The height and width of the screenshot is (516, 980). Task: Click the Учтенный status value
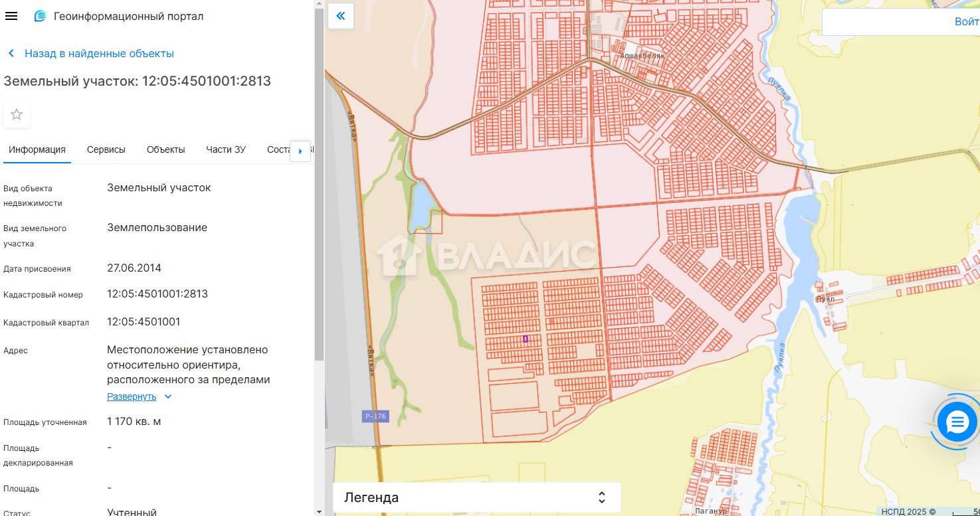pyautogui.click(x=132, y=512)
